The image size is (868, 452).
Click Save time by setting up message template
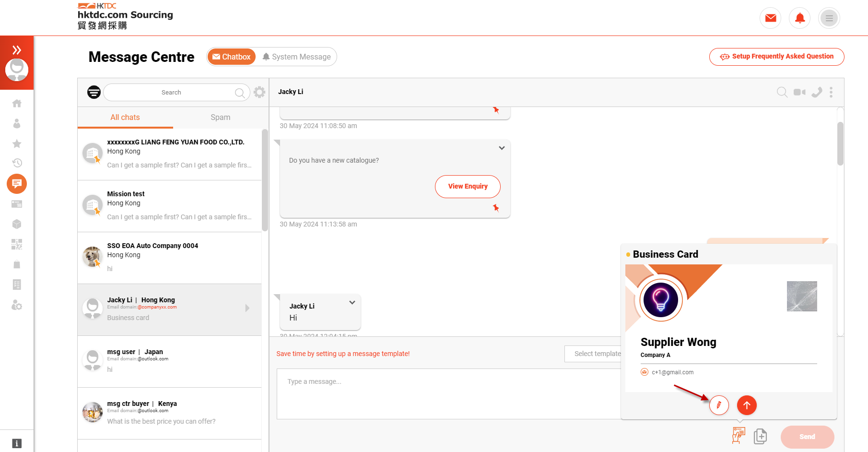343,354
